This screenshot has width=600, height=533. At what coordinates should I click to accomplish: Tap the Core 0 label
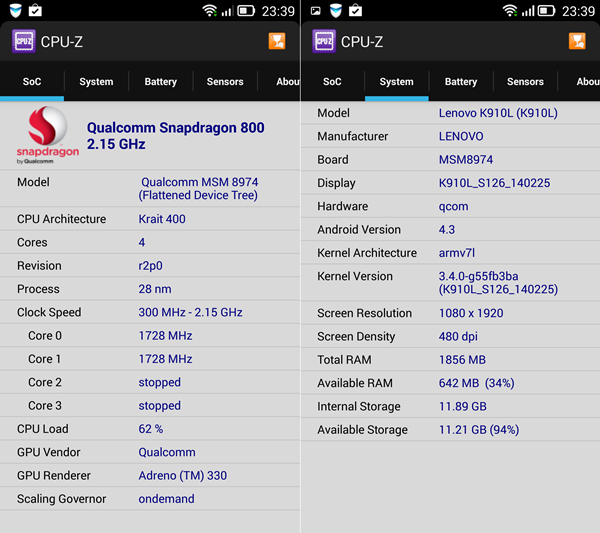coord(45,336)
